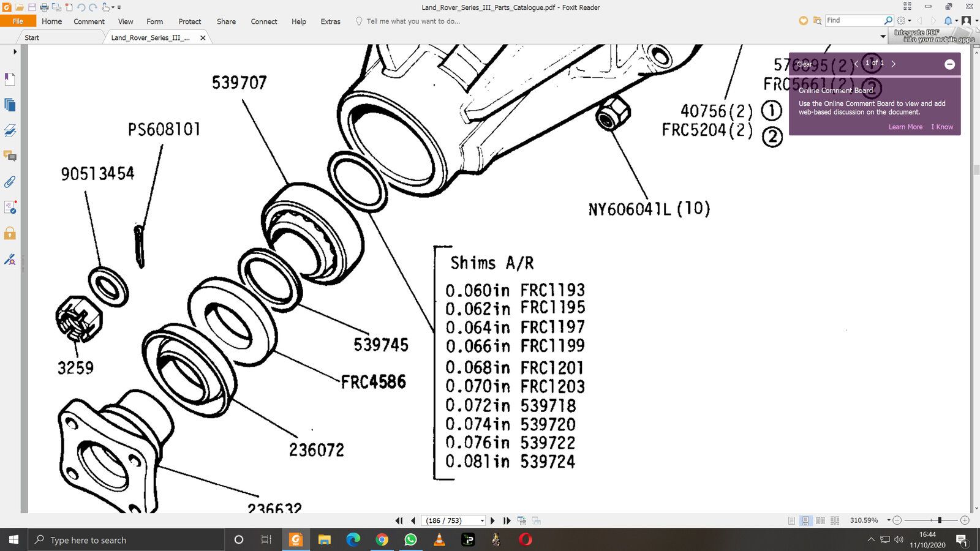
Task: Undo the last action
Action: 81,7
